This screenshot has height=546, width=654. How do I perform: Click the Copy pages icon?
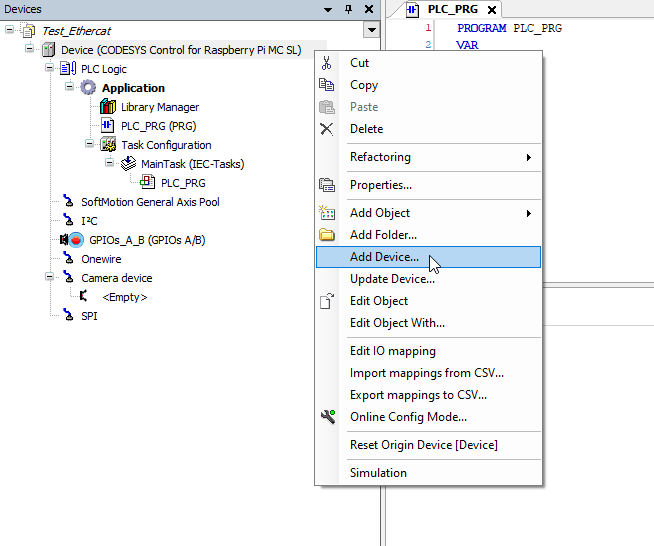click(327, 85)
